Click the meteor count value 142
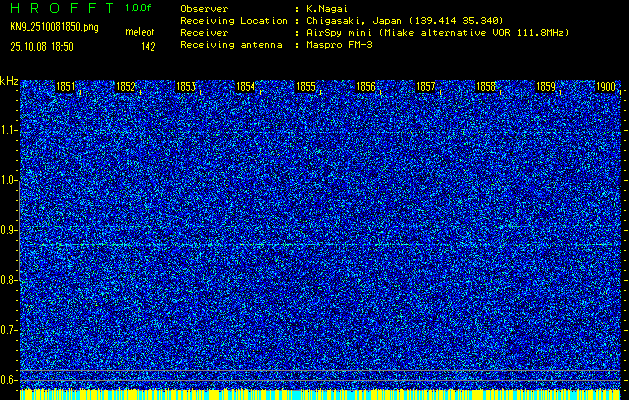Image resolution: width=629 pixels, height=400 pixels. coord(148,46)
